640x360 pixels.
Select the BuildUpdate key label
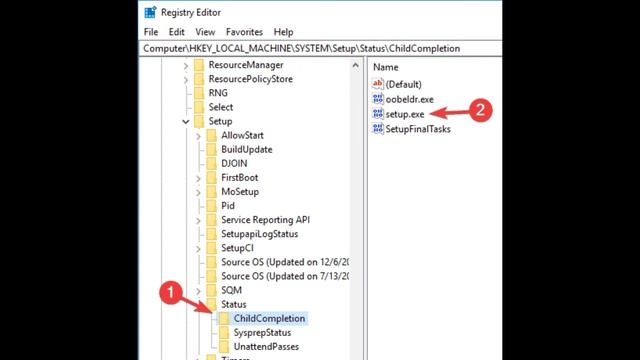tap(247, 149)
